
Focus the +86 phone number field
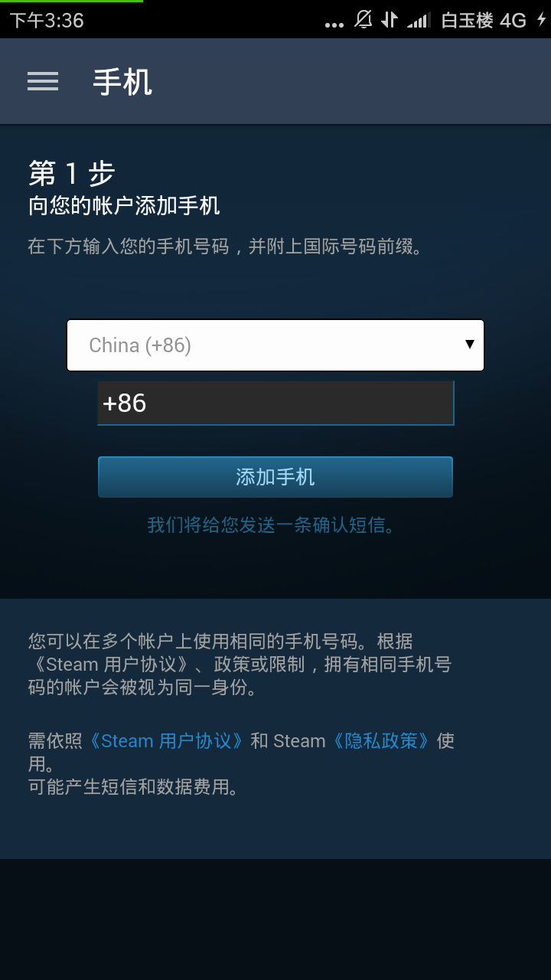click(x=275, y=403)
